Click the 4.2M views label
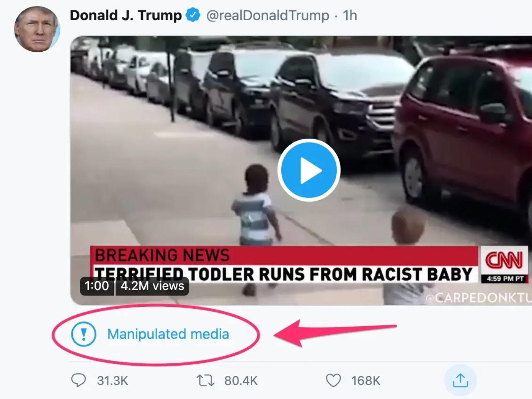 coord(152,286)
